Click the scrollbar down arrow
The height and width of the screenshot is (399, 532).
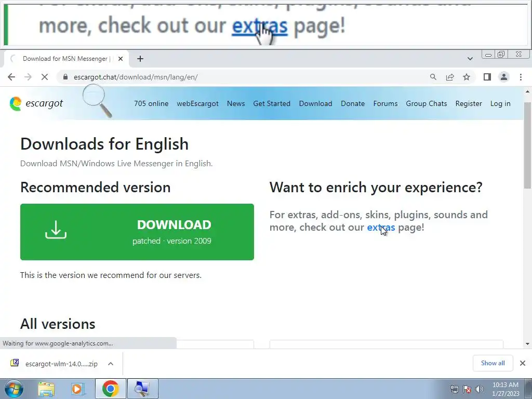527,344
